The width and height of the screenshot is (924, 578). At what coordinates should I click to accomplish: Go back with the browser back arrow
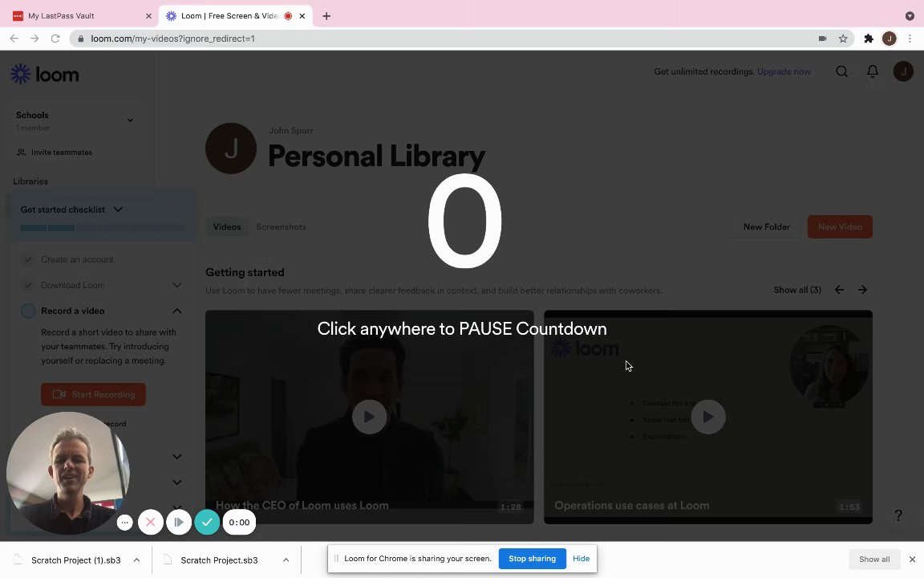pyautogui.click(x=14, y=39)
